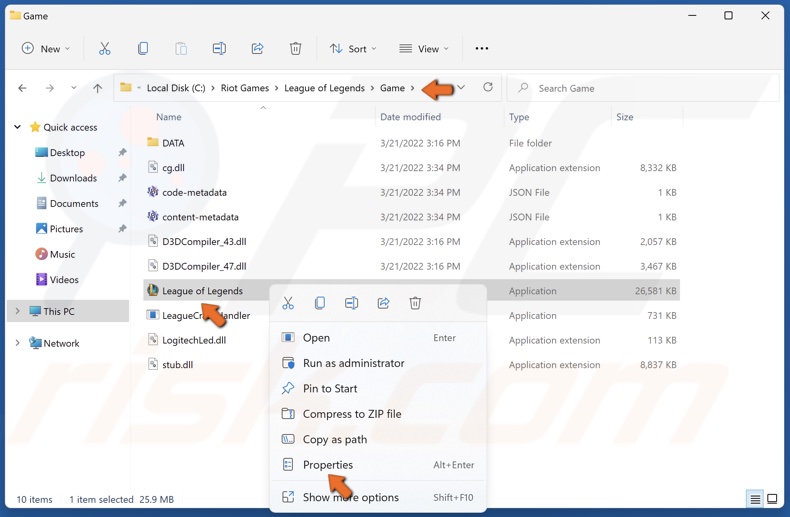Click the League of Legends breadcrumb

tap(324, 88)
